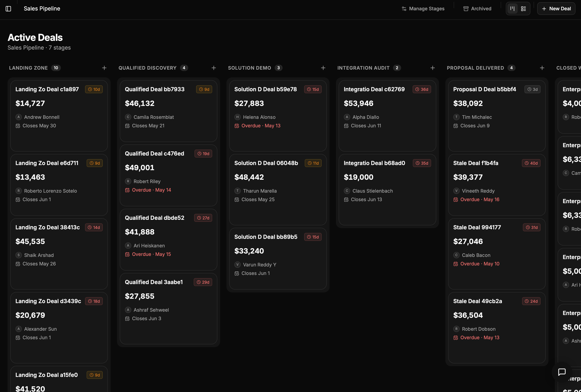581x392 pixels.
Task: Click the 11d age badge on Deal 06048b
Action: (313, 163)
